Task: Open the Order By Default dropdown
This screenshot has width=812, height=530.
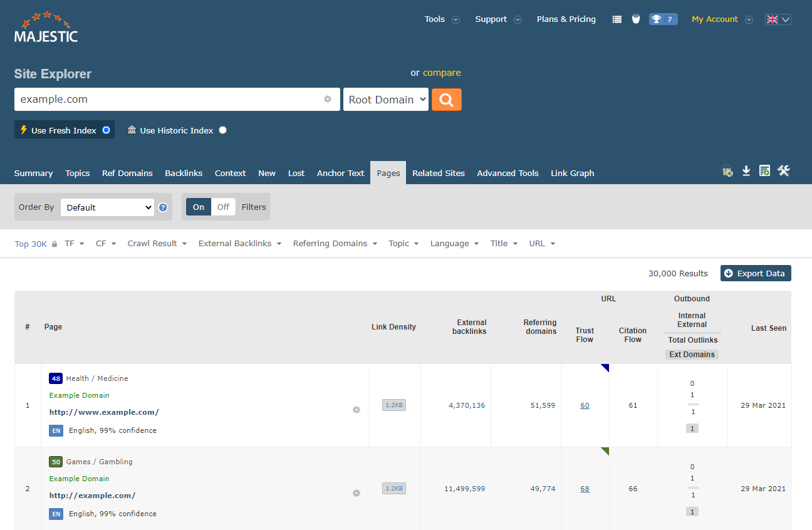Action: [107, 207]
